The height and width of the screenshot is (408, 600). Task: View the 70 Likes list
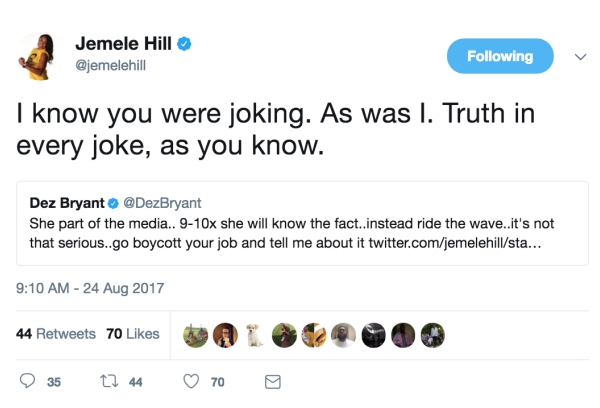[x=133, y=333]
